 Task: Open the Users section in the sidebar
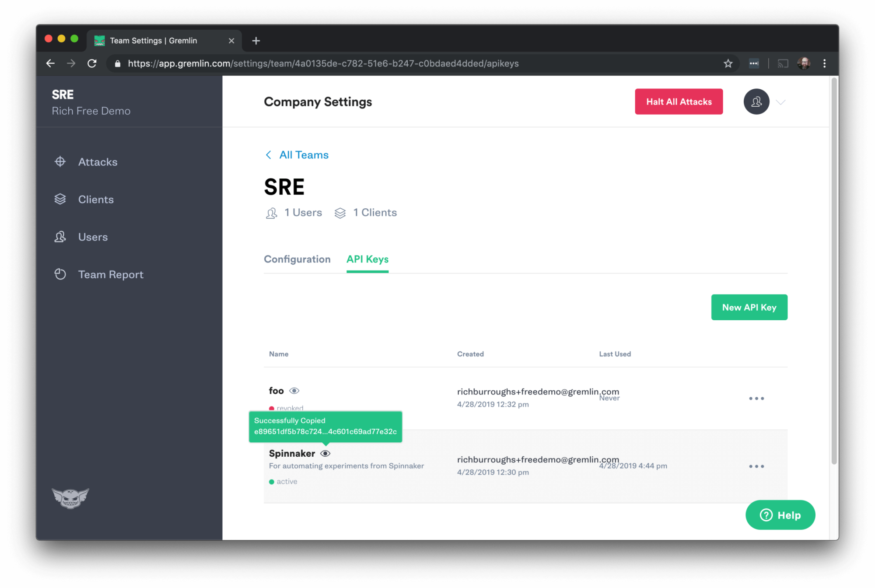(92, 237)
